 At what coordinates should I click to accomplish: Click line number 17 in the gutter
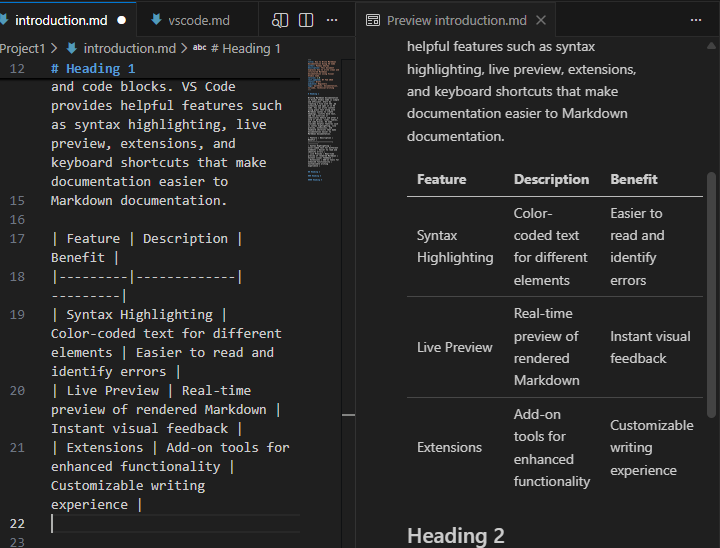click(17, 238)
